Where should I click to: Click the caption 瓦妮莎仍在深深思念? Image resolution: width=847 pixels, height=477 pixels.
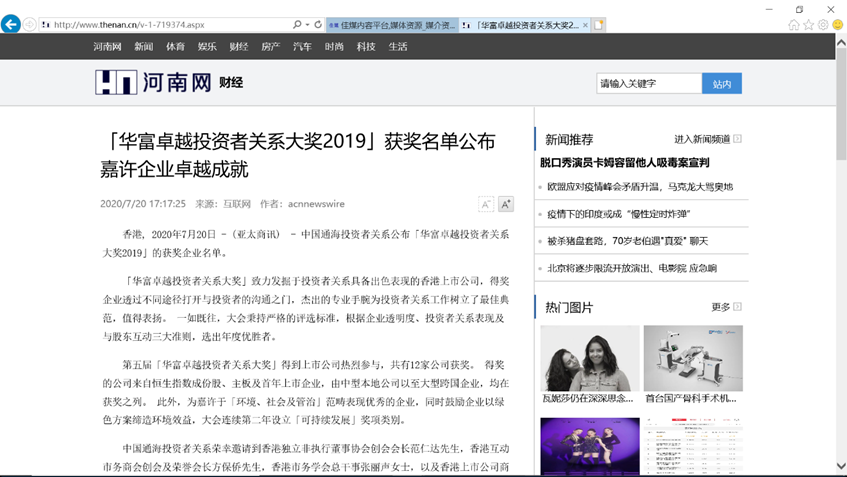[x=588, y=399]
